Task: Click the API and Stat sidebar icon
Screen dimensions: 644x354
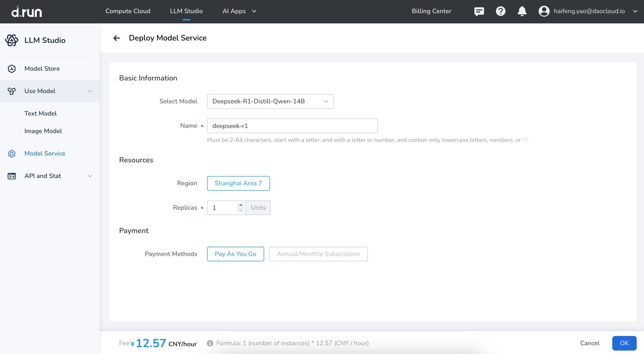Action: tap(12, 176)
